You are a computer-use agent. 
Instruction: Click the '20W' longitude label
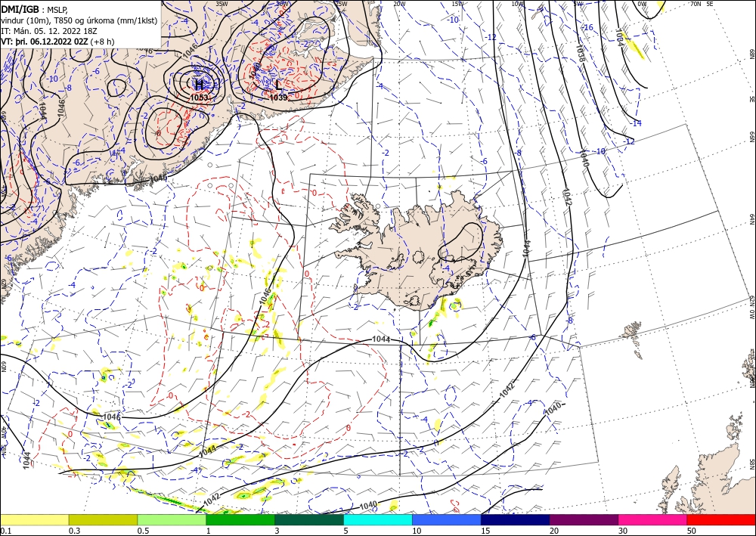(399, 4)
